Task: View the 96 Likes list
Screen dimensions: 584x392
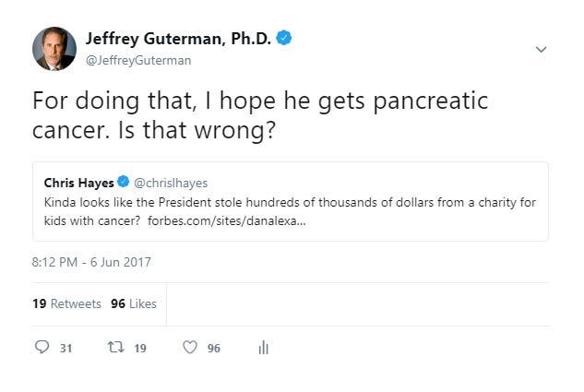Action: (134, 303)
